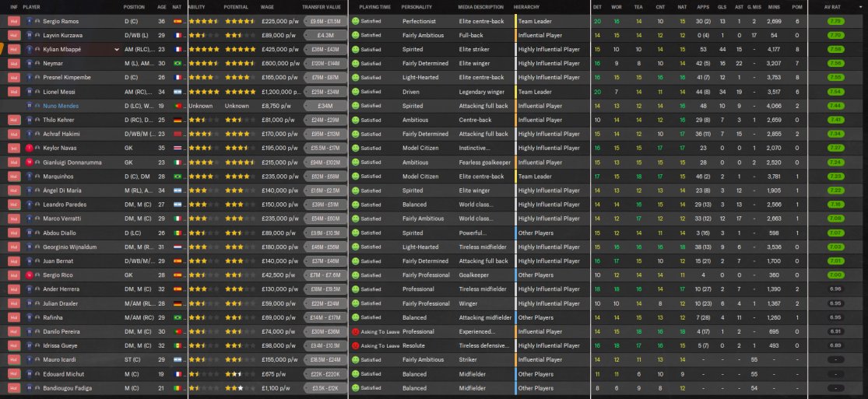Viewport: 868px width, 399px height.
Task: Click the red unhappy face icon for Idrissa Gueye
Action: (356, 346)
